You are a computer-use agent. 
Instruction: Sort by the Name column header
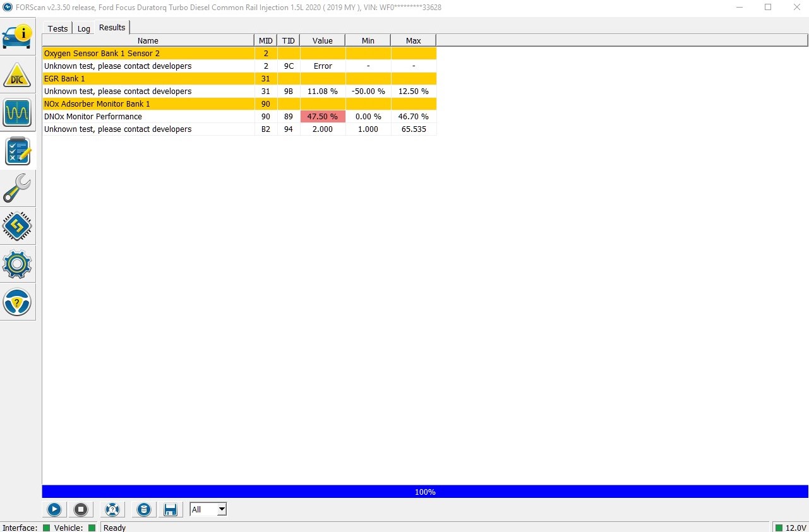coord(148,40)
